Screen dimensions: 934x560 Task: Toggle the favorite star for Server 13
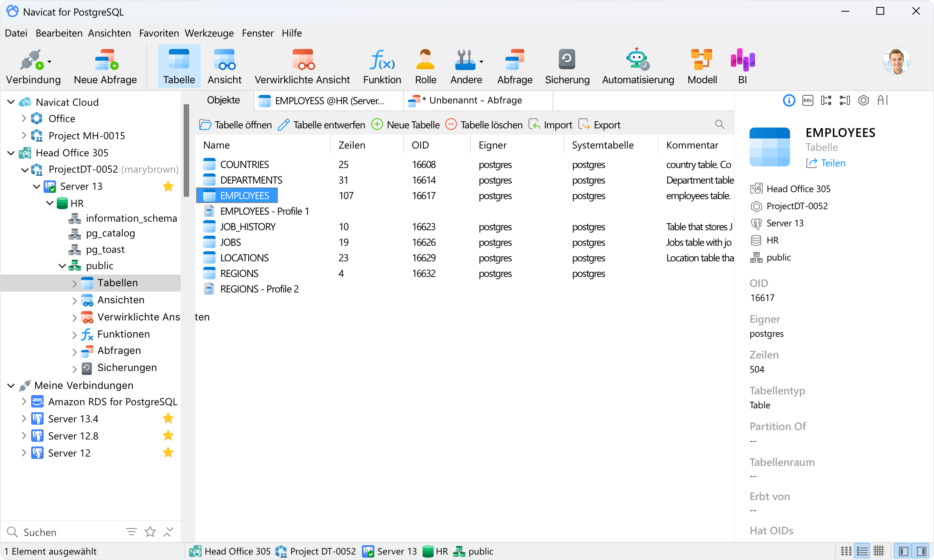click(168, 186)
